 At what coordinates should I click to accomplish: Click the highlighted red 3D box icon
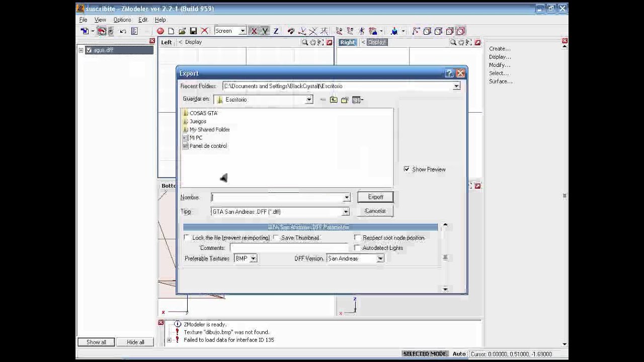pos(461,31)
